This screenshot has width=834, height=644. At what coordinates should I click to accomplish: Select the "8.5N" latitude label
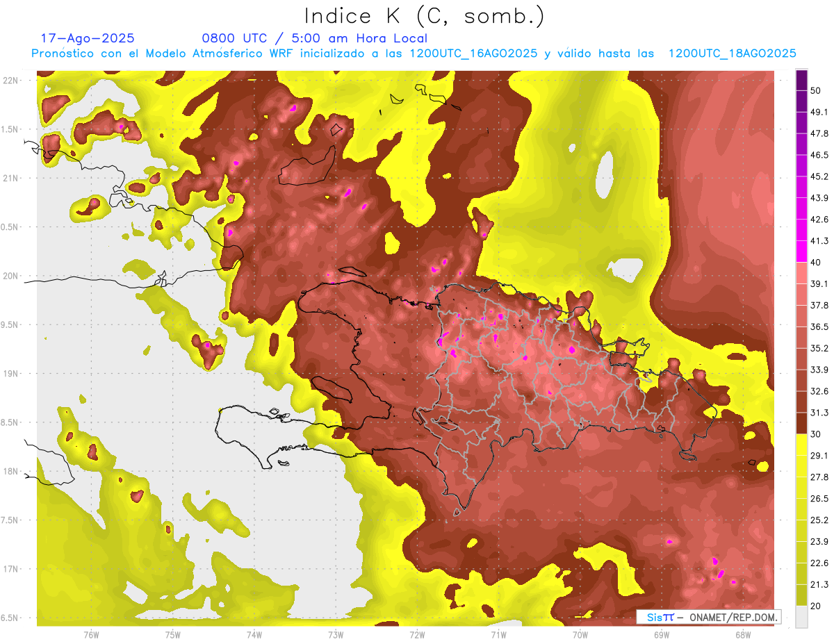(x=10, y=422)
